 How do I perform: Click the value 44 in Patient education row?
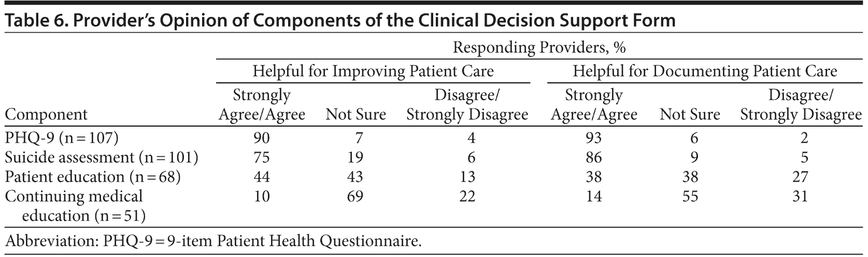click(262, 177)
